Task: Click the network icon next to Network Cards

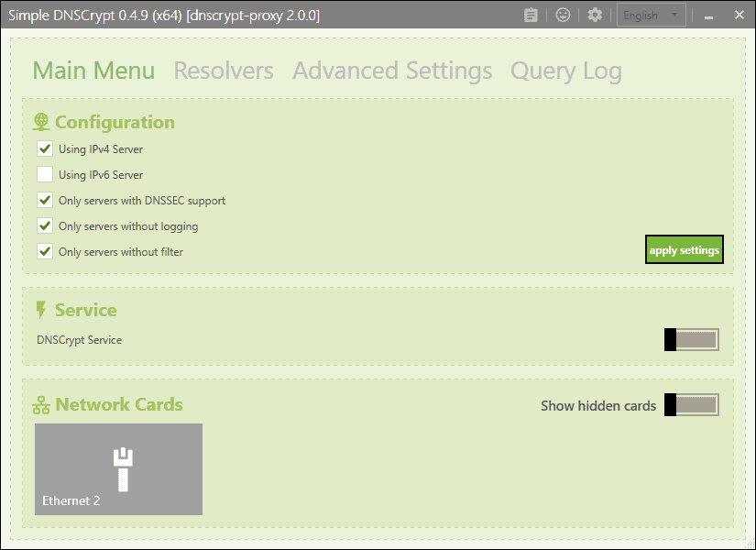Action: point(40,403)
